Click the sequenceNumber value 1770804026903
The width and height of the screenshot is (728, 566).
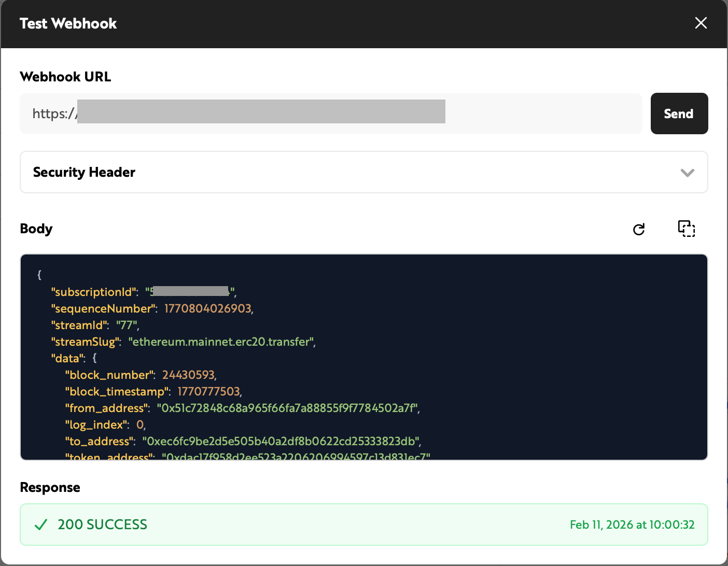[208, 309]
